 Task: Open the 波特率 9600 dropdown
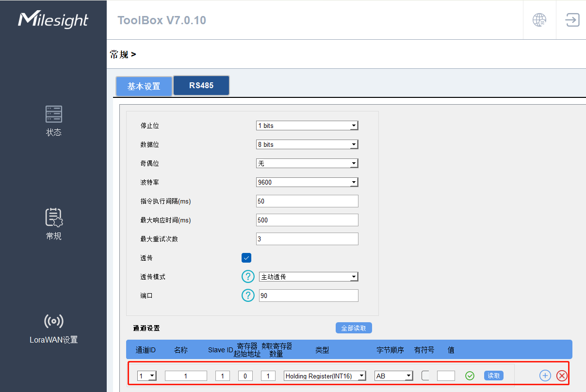point(307,182)
